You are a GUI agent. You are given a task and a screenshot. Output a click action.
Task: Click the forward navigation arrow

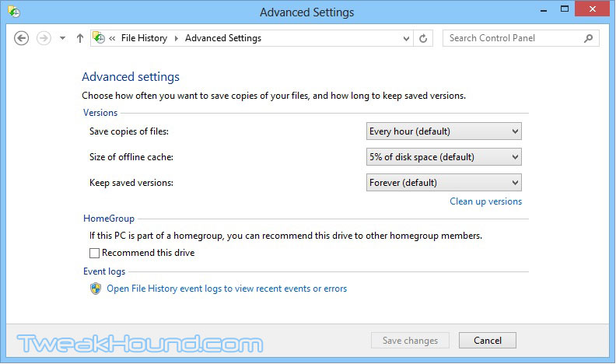(x=44, y=38)
